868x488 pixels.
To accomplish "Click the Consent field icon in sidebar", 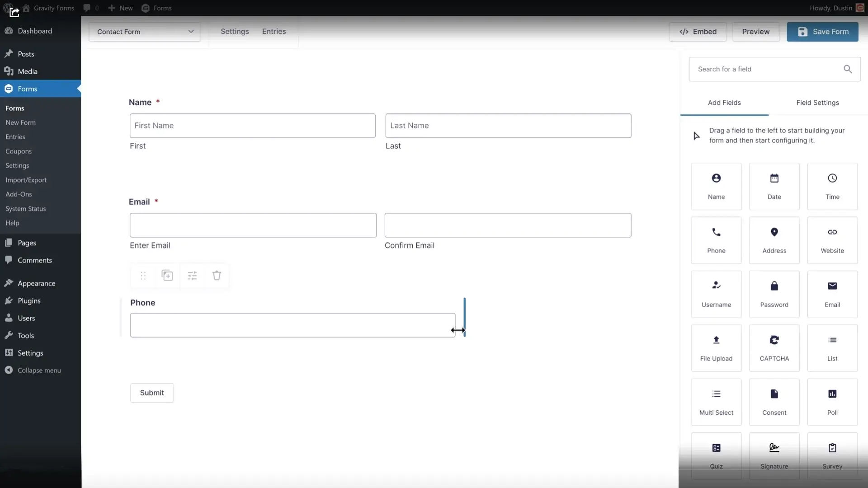I will pyautogui.click(x=774, y=402).
